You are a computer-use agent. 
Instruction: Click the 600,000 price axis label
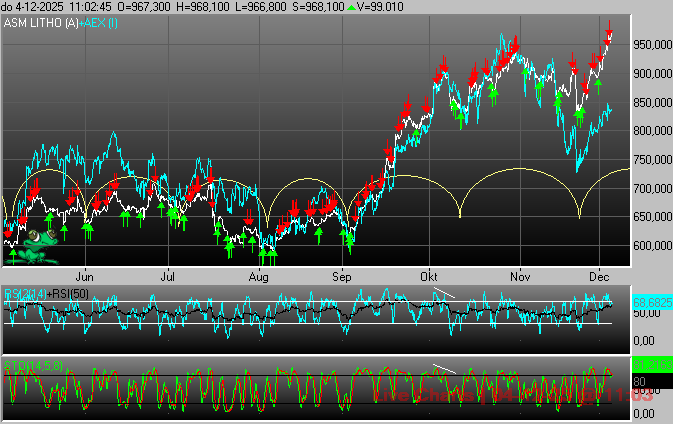point(653,245)
